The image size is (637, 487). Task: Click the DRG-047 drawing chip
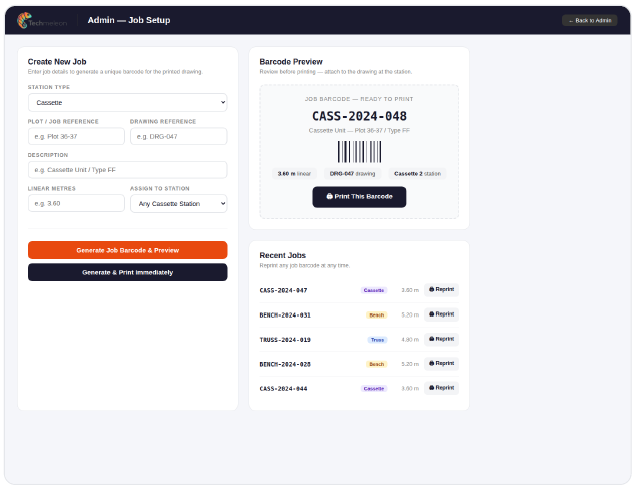(x=353, y=173)
